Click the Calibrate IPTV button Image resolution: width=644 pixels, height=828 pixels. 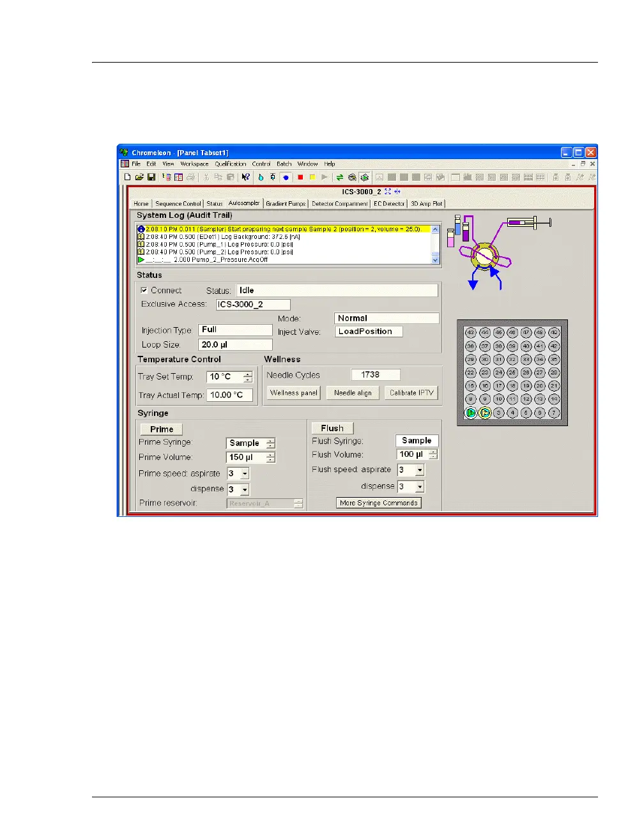411,393
